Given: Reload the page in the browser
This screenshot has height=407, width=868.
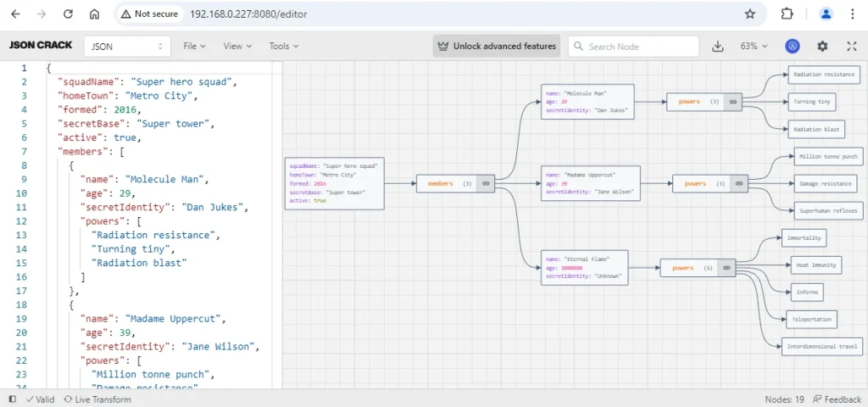Looking at the screenshot, I should pyautogui.click(x=67, y=14).
